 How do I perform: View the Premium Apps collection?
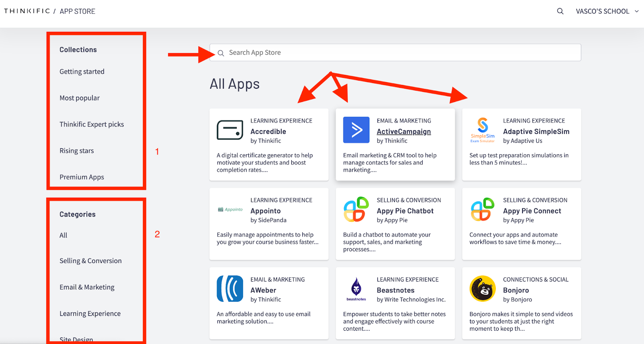point(82,177)
